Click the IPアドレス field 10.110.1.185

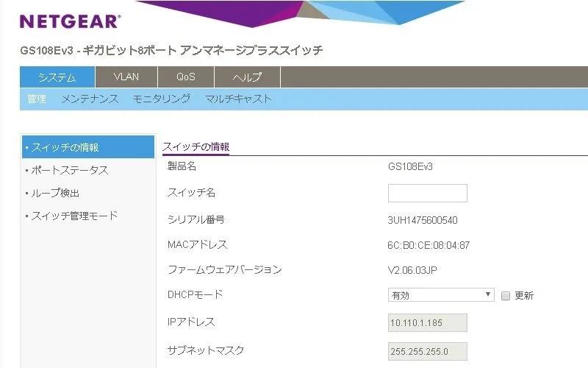pos(428,323)
